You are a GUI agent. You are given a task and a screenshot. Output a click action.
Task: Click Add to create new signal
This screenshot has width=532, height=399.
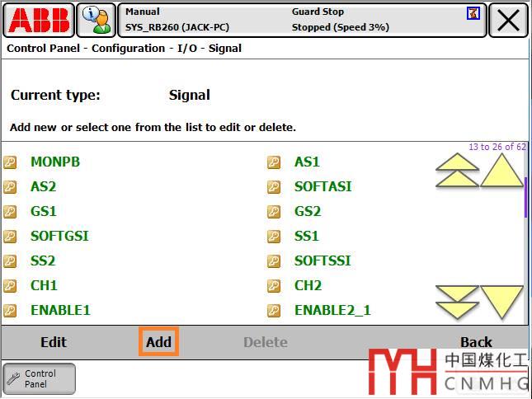[158, 342]
